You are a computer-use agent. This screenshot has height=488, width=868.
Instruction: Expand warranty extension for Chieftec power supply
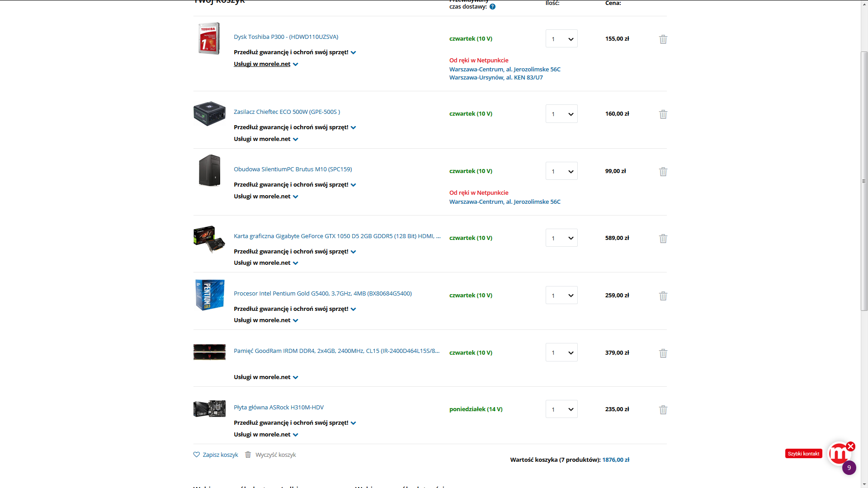[295, 127]
